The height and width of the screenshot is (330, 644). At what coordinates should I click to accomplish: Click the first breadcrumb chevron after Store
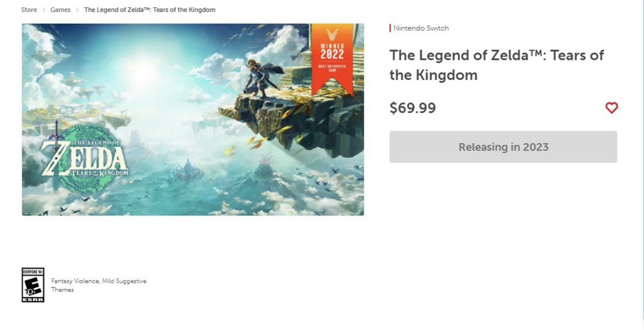44,10
